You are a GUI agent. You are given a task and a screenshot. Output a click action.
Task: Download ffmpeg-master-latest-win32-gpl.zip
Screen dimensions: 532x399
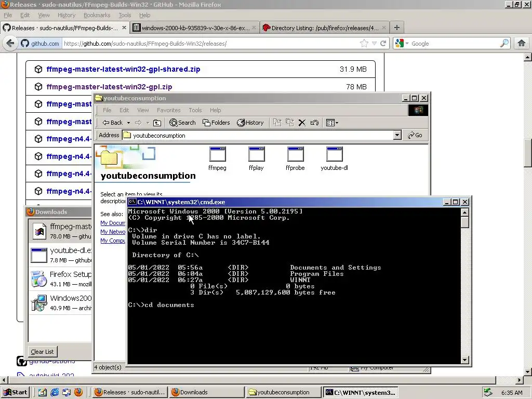pyautogui.click(x=109, y=87)
